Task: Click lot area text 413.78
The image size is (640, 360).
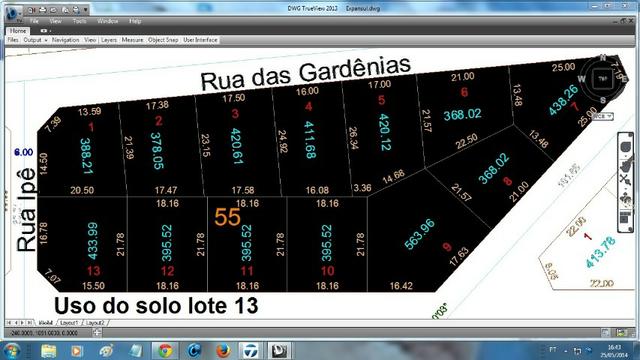Action: point(601,252)
